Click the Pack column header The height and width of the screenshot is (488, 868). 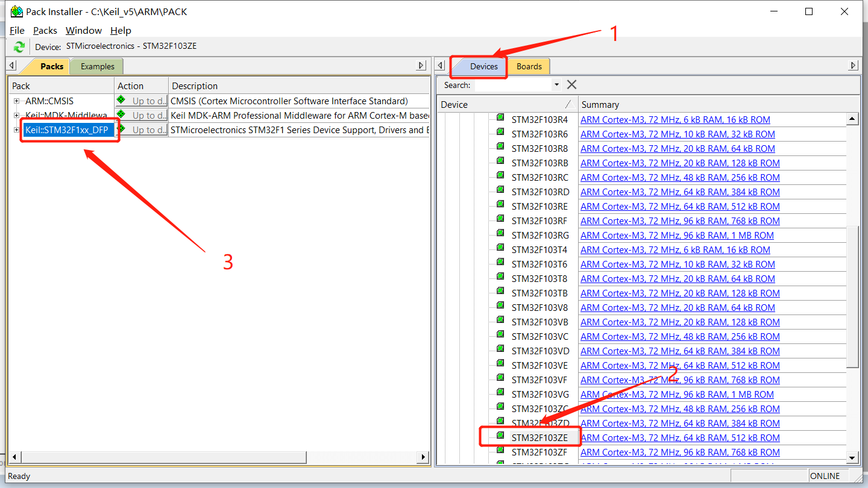coord(61,86)
